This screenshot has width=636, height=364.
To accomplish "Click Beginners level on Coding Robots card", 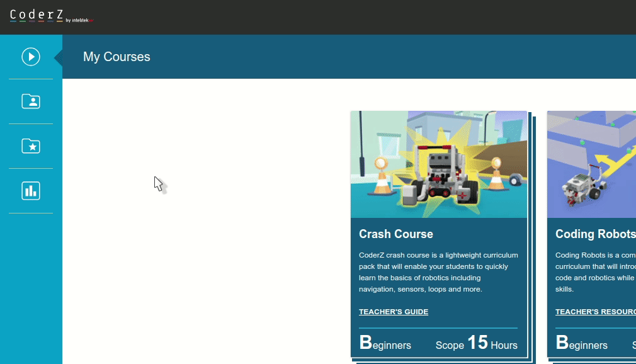I will [581, 343].
